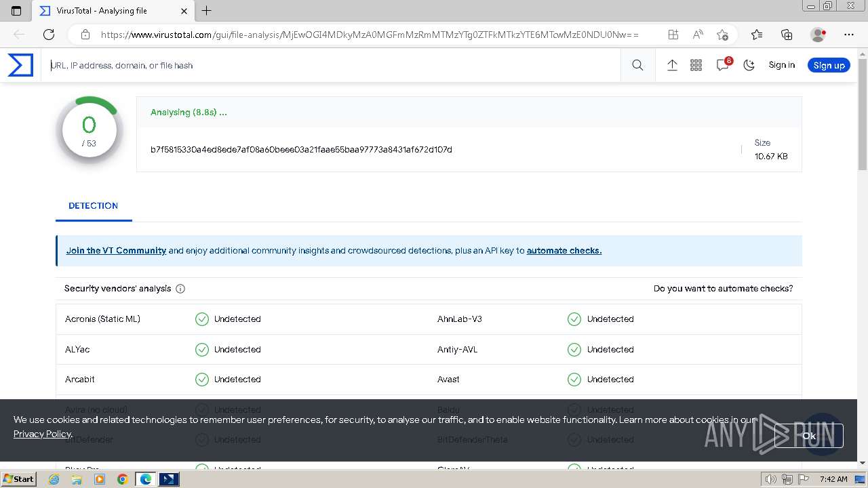The image size is (868, 488).
Task: Click the AhnLab-V3 Undetected checkmark icon
Action: 574,319
